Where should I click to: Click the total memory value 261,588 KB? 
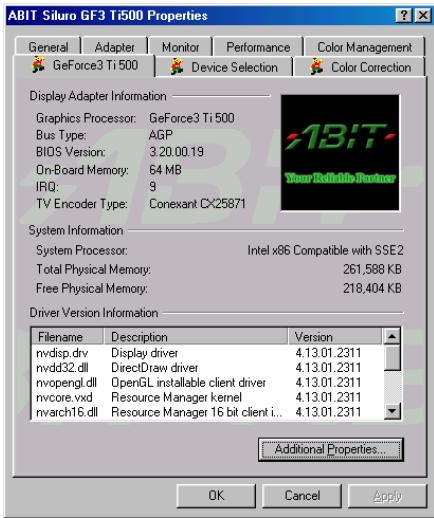[372, 269]
